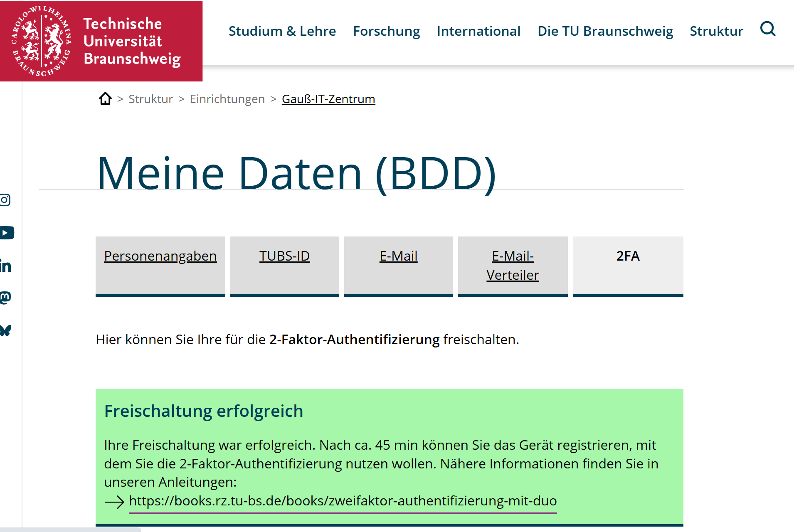794x532 pixels.
Task: Switch to the TUBS-ID tab
Action: click(x=284, y=256)
